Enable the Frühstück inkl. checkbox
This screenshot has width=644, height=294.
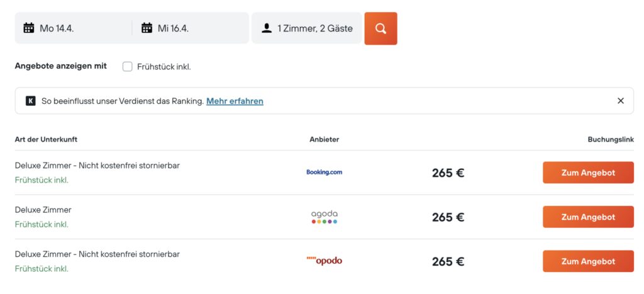pos(127,67)
